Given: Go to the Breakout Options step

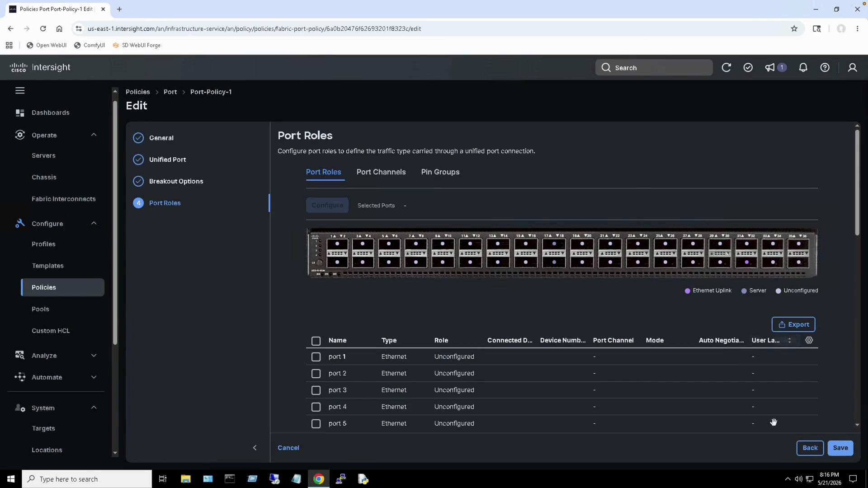Looking at the screenshot, I should coord(176,181).
